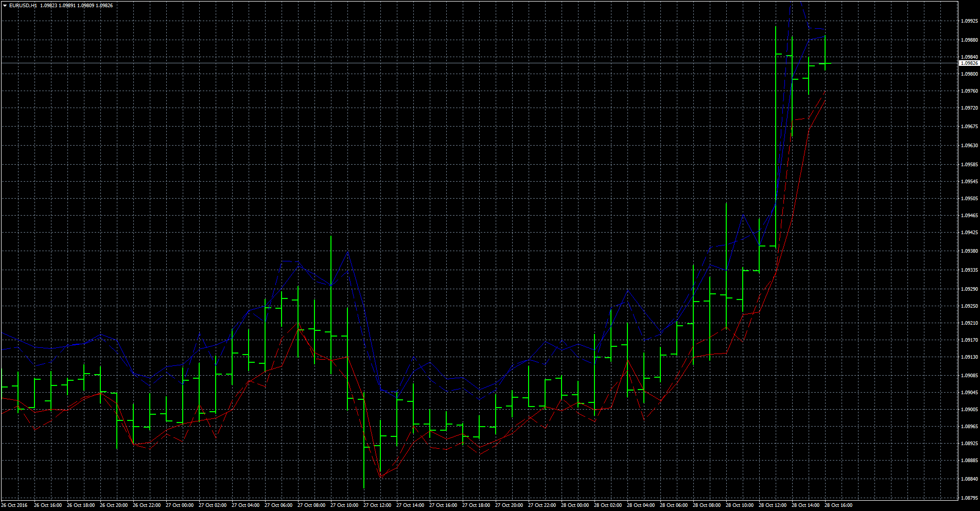Image resolution: width=980 pixels, height=511 pixels.
Task: Click the 28 Oct 04:00 time label
Action: pyautogui.click(x=641, y=505)
